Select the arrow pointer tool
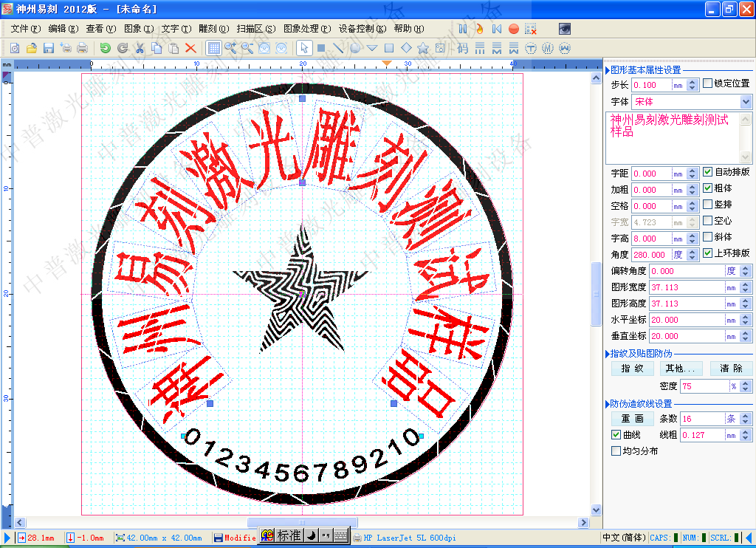This screenshot has width=756, height=548. click(x=303, y=48)
